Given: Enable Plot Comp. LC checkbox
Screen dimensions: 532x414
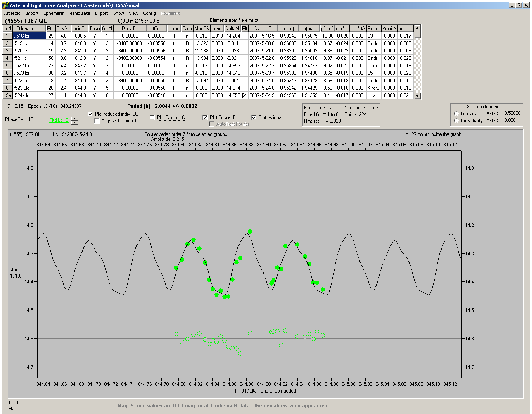Looking at the screenshot, I should click(152, 117).
